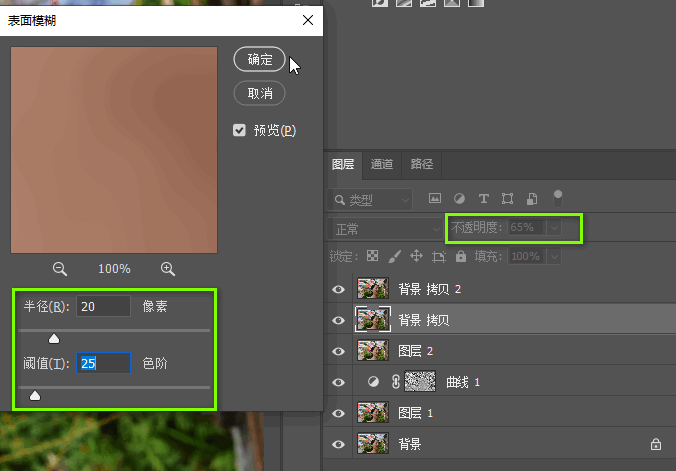Lock transparent pixels icon
This screenshot has width=676, height=471.
coord(372,256)
